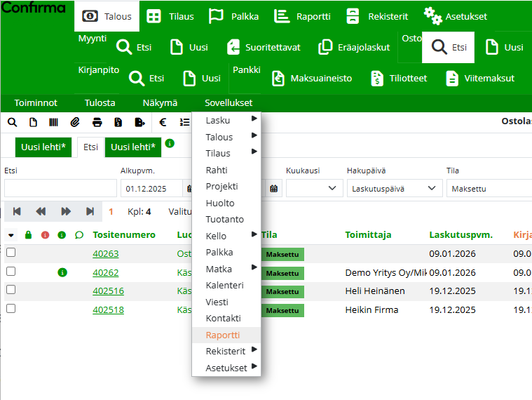Screen dimensions: 532x400
Task: Click the Etsi search text field
Action: (60, 188)
